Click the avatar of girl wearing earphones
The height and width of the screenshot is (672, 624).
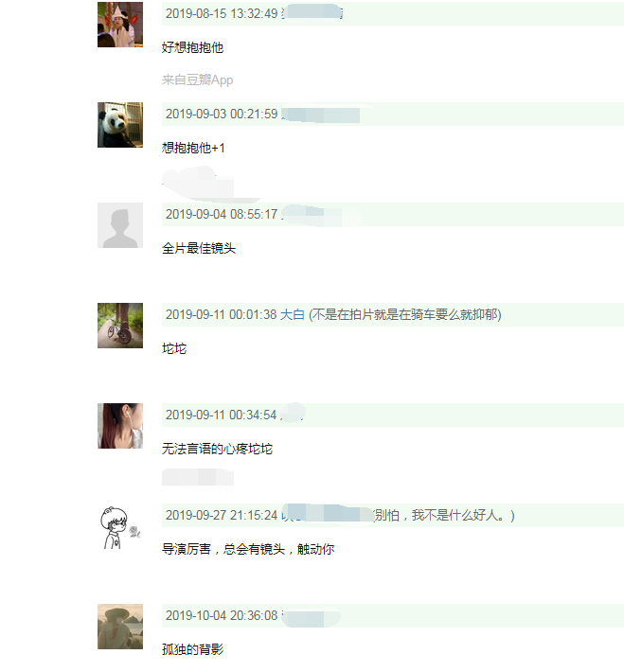coord(120,426)
